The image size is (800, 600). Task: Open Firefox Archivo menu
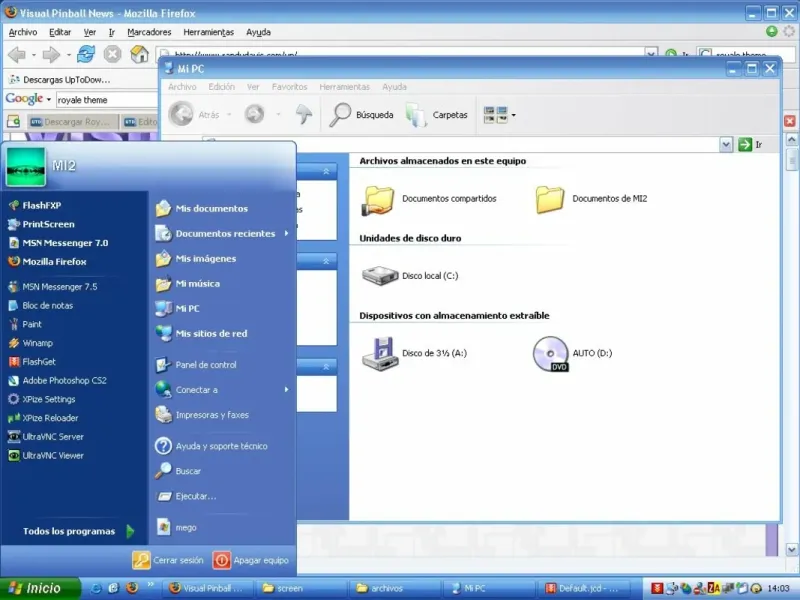click(x=23, y=32)
